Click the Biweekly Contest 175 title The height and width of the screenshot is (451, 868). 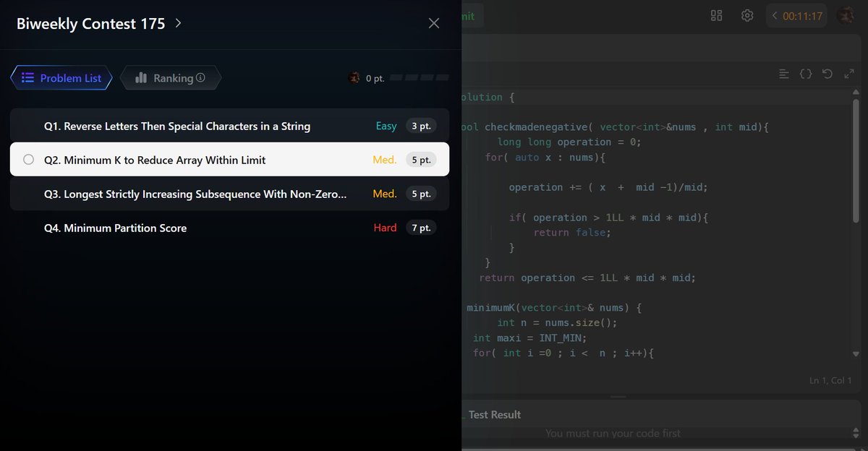[x=91, y=23]
